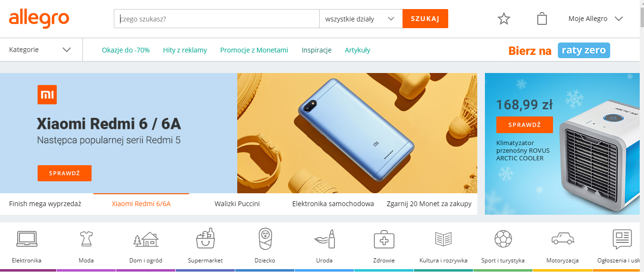Open favorites via the star icon
This screenshot has height=272, width=644.
503,19
